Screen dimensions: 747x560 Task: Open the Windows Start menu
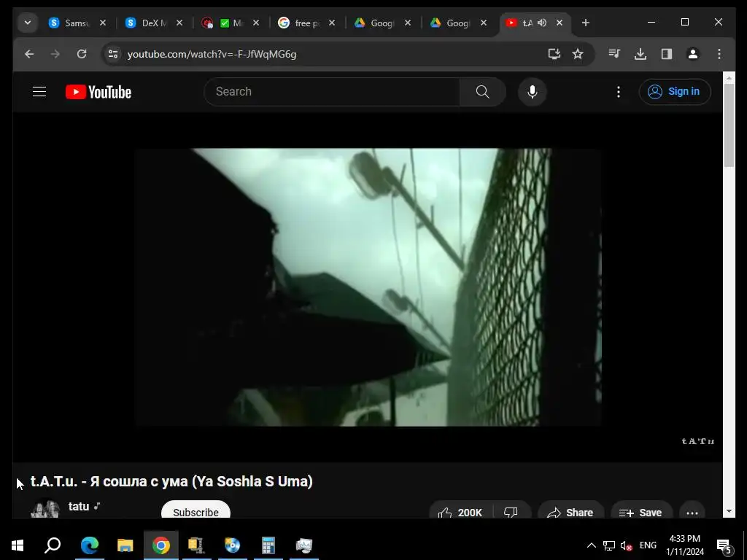coord(18,545)
